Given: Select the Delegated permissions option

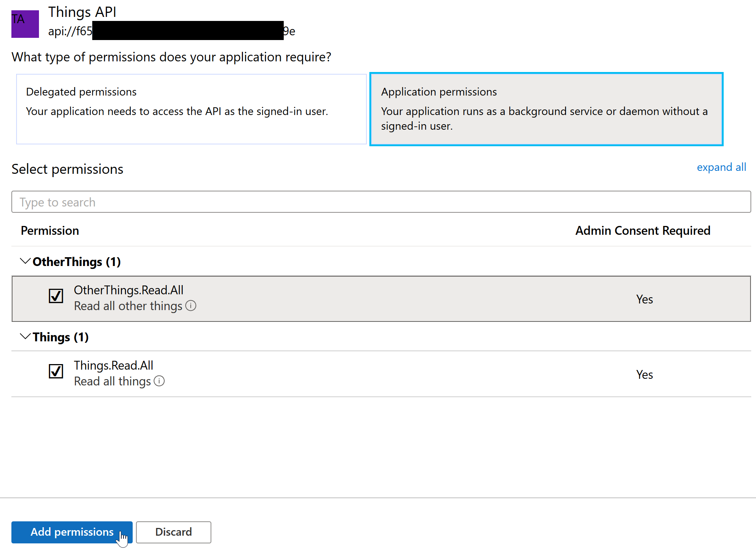Looking at the screenshot, I should (x=191, y=109).
